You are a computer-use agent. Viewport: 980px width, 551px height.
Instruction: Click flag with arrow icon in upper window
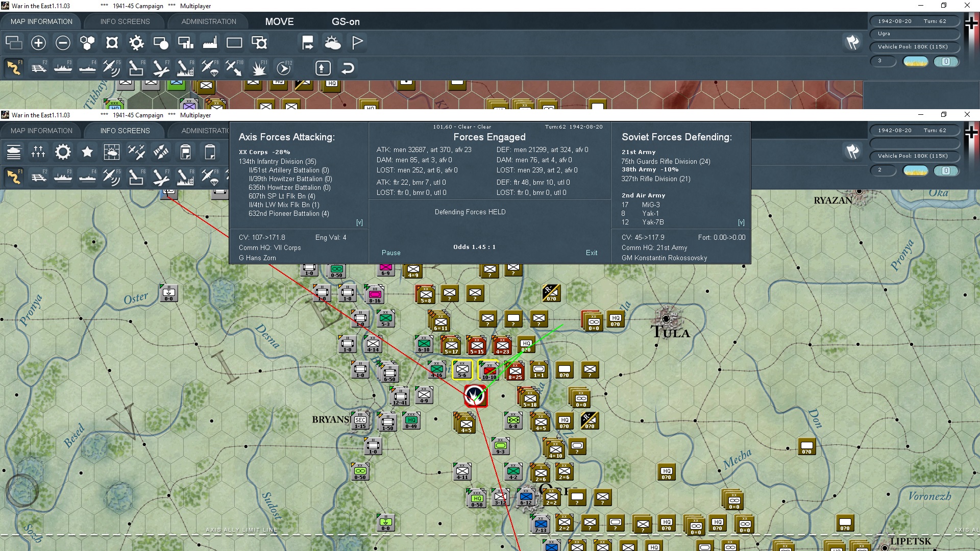click(308, 43)
